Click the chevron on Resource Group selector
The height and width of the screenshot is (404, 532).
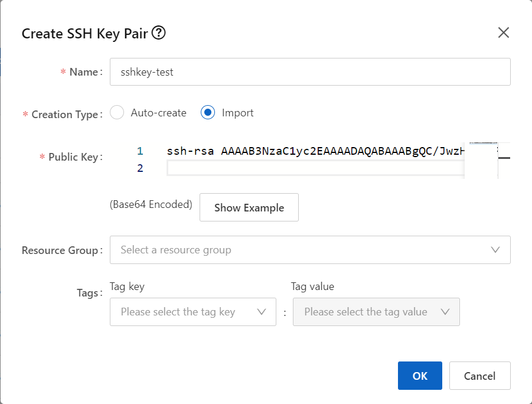495,250
